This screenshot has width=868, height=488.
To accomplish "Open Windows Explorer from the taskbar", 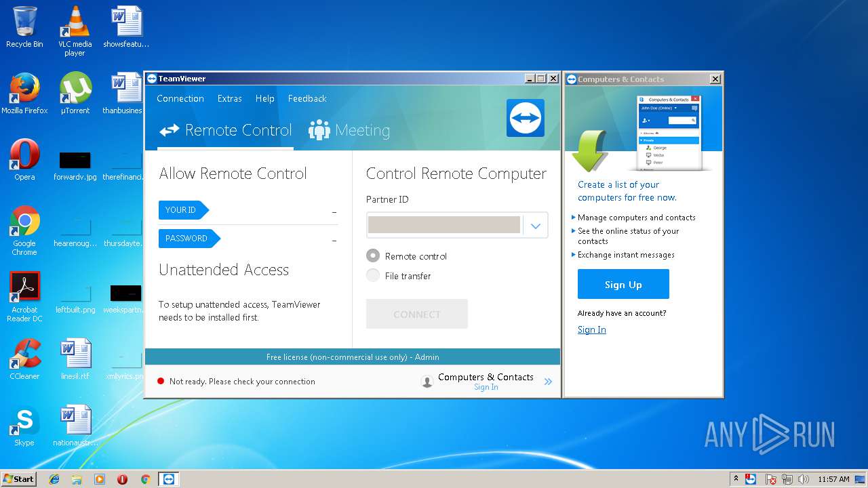I will (x=77, y=479).
